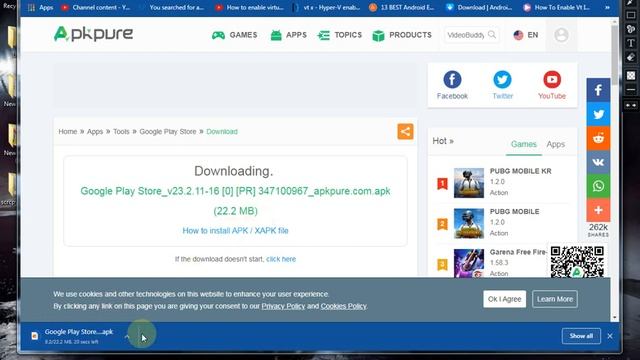Open PUBG MOBILE KR thumbnail
The width and height of the screenshot is (640, 360).
click(x=469, y=183)
